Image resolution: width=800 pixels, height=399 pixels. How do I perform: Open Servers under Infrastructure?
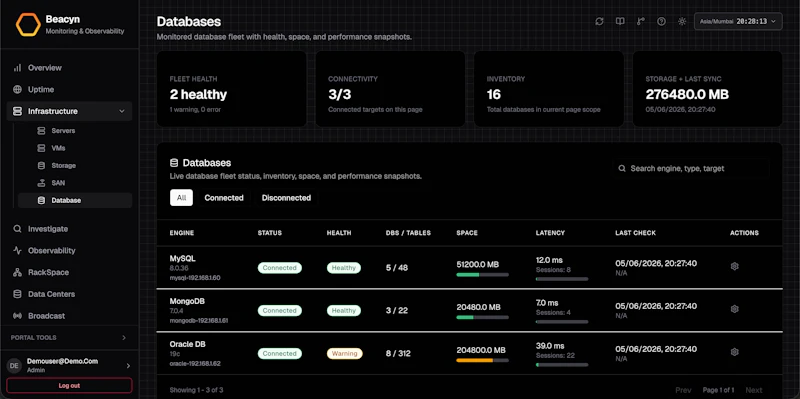coord(76,131)
